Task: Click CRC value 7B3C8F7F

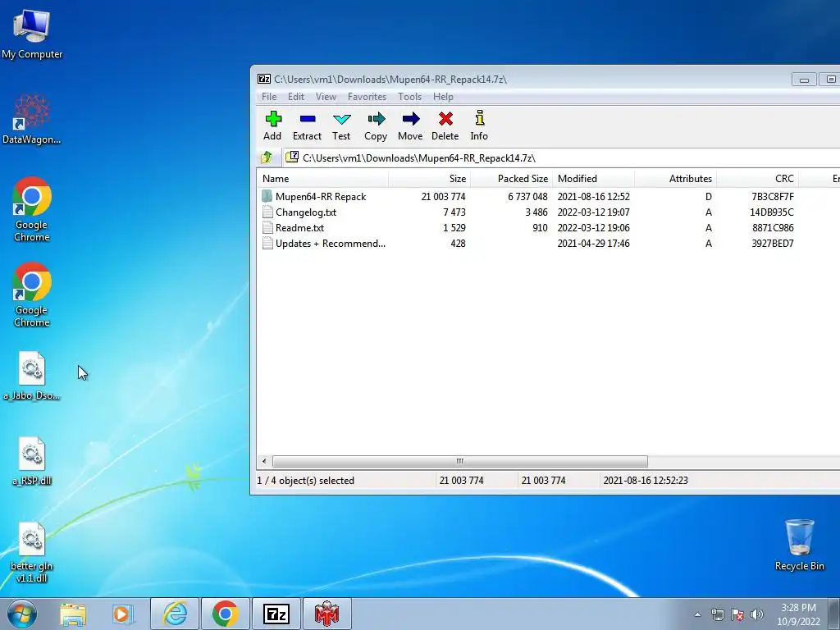Action: pyautogui.click(x=773, y=197)
